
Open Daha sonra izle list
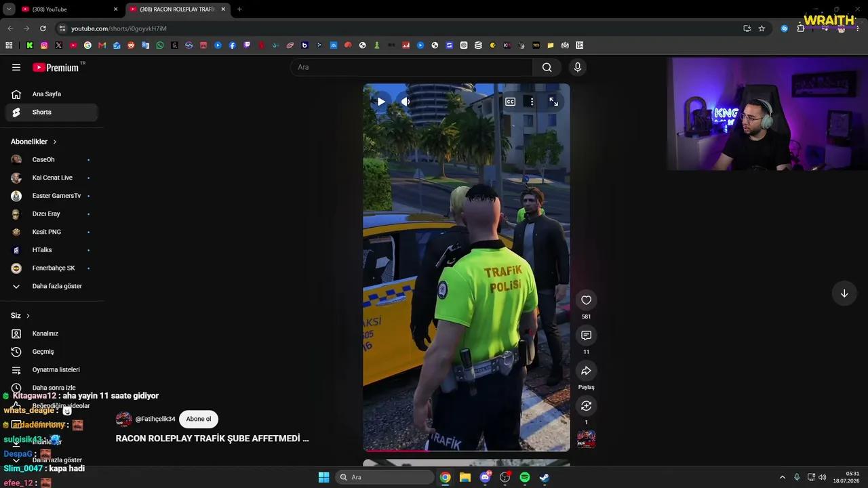[x=52, y=388]
